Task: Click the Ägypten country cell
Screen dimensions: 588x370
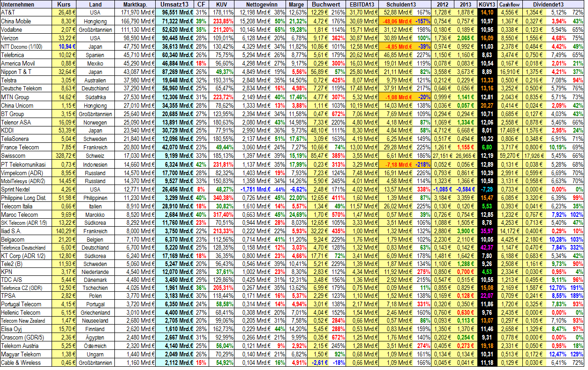Action: click(95, 337)
